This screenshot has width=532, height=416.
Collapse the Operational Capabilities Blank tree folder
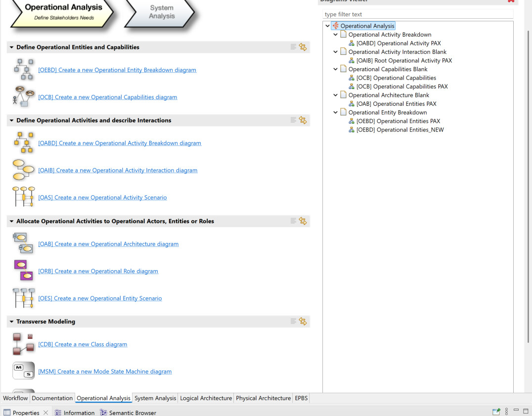pos(335,69)
